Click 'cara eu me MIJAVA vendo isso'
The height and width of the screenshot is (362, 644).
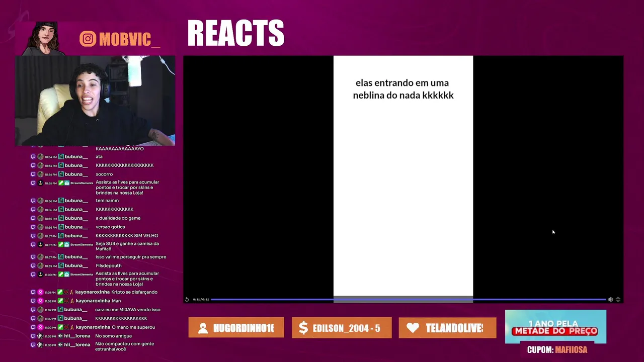pos(128,310)
